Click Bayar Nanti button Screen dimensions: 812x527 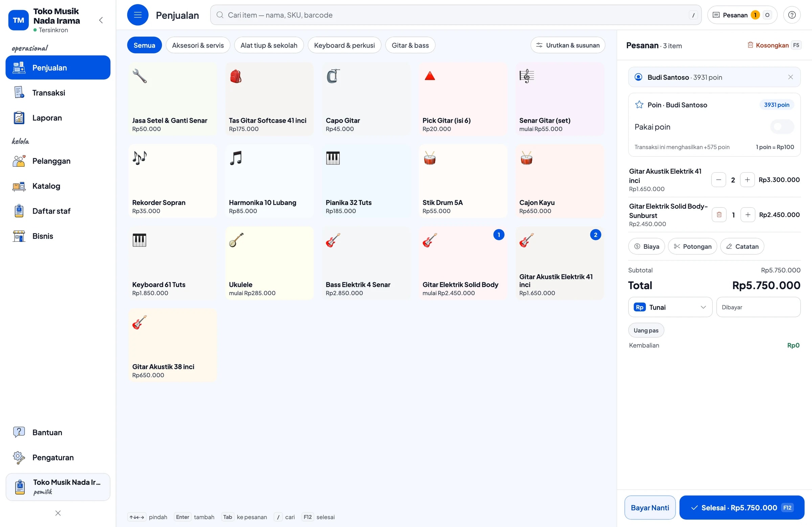click(650, 507)
